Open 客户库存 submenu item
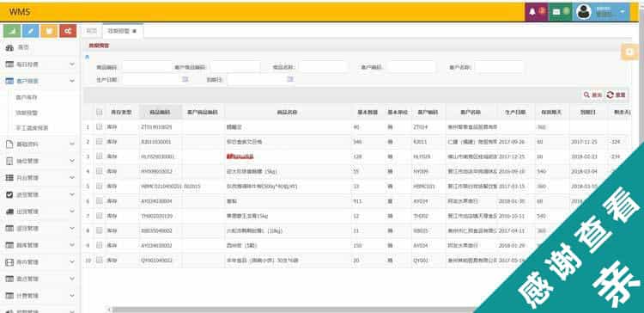Image resolution: width=644 pixels, height=313 pixels. pyautogui.click(x=27, y=97)
